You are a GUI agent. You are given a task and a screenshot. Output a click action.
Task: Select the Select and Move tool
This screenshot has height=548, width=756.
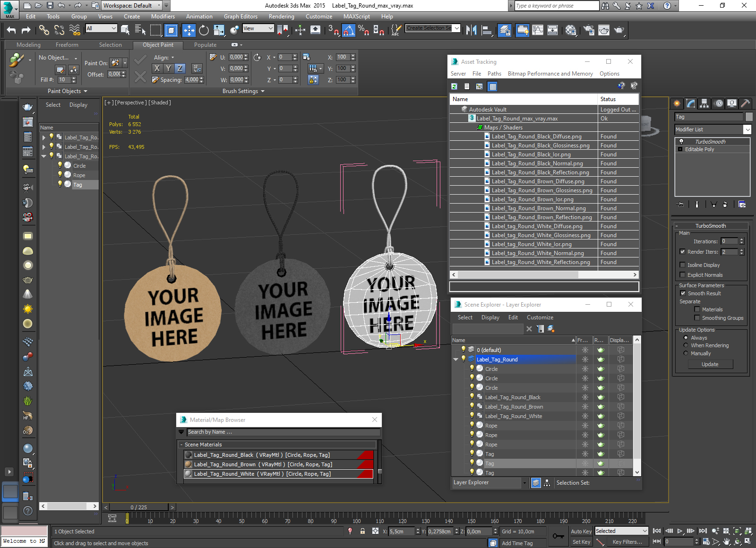click(189, 30)
